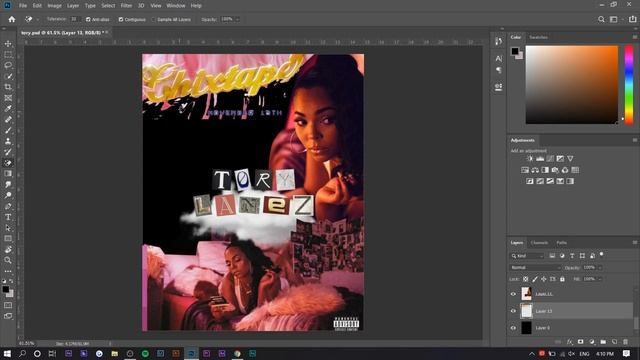Hide Layer 0 visibility eye
640x360 pixels.
pyautogui.click(x=513, y=328)
